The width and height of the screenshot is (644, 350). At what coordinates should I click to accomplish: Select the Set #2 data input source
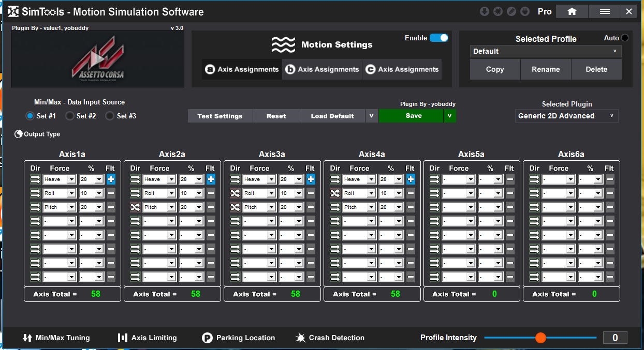click(x=70, y=116)
